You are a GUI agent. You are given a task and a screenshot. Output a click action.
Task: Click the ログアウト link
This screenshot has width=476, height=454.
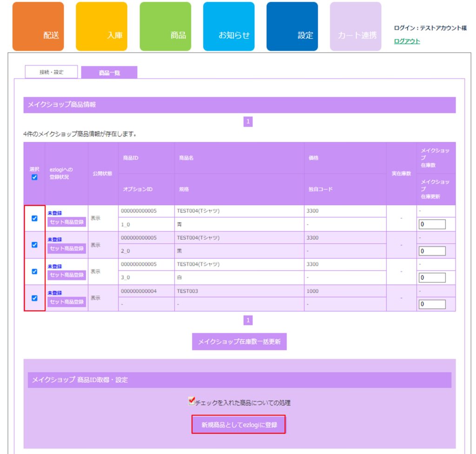tap(407, 41)
